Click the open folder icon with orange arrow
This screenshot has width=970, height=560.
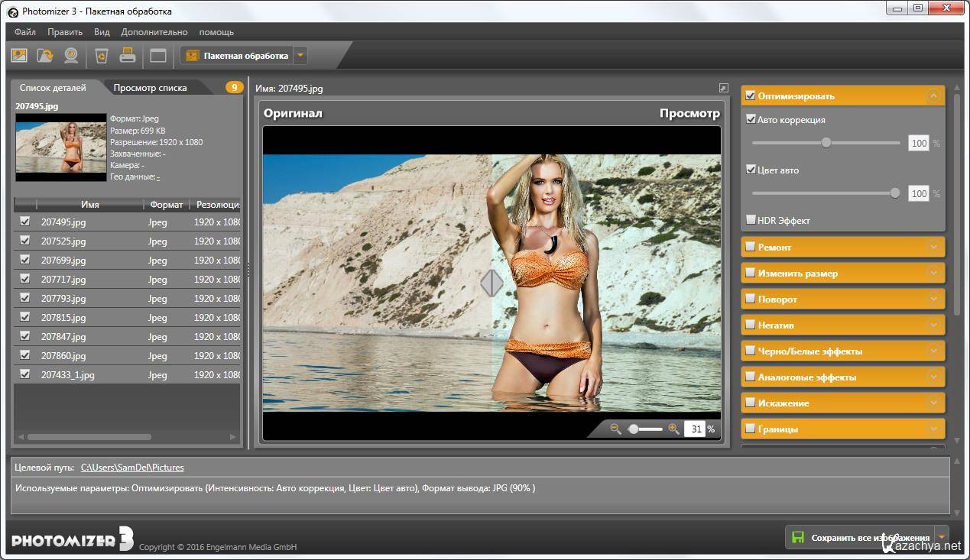coord(45,55)
